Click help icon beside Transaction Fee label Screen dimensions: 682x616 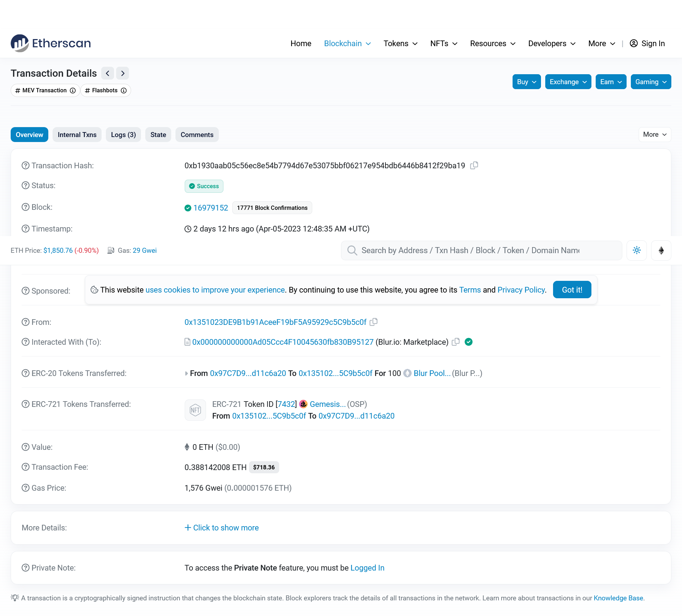pos(26,467)
